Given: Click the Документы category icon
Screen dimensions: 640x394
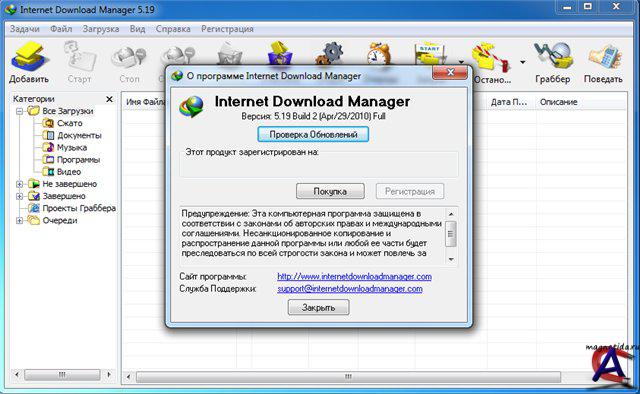Looking at the screenshot, I should (x=49, y=135).
